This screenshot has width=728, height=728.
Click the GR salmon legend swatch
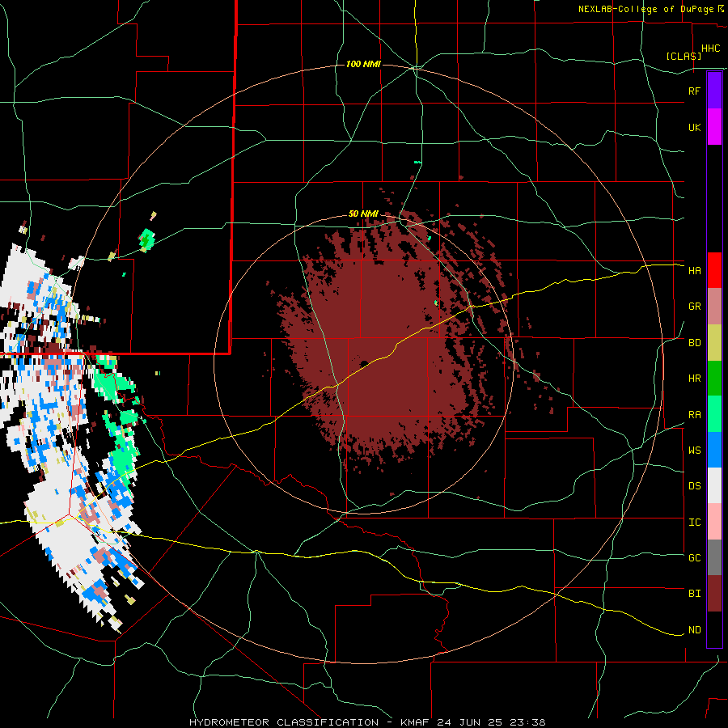coord(714,307)
